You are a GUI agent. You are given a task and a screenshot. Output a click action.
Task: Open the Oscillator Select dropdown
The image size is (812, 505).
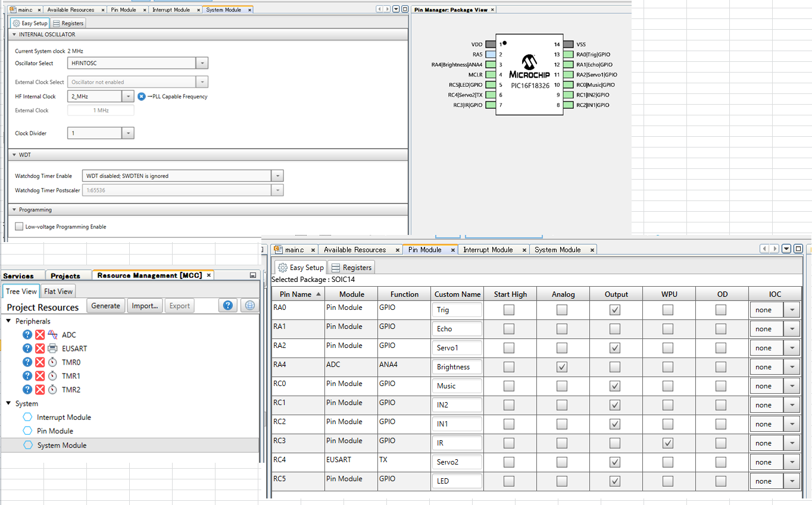pos(202,63)
